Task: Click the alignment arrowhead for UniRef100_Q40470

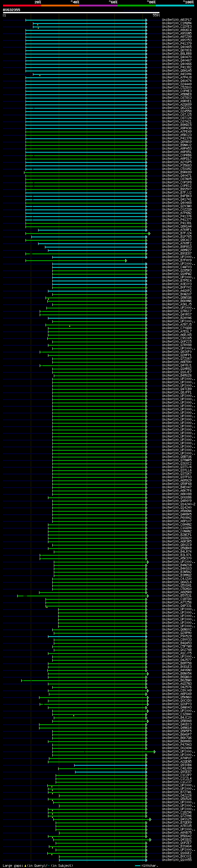Action: point(147,57)
